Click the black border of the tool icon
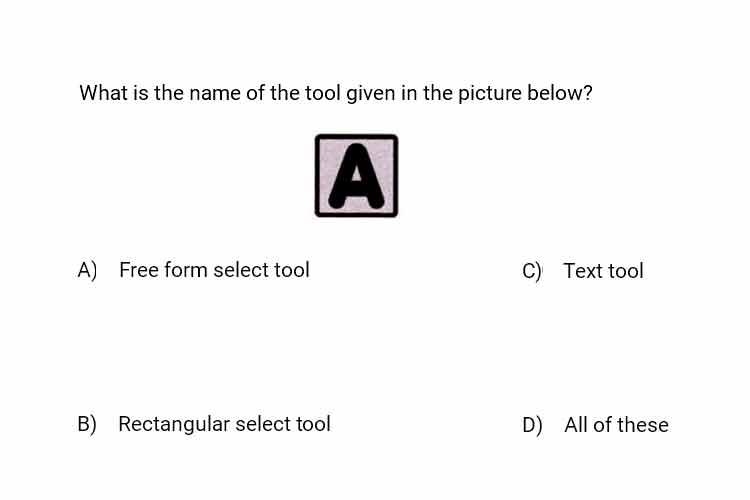Viewport: 750px width, 500px height. [356, 136]
